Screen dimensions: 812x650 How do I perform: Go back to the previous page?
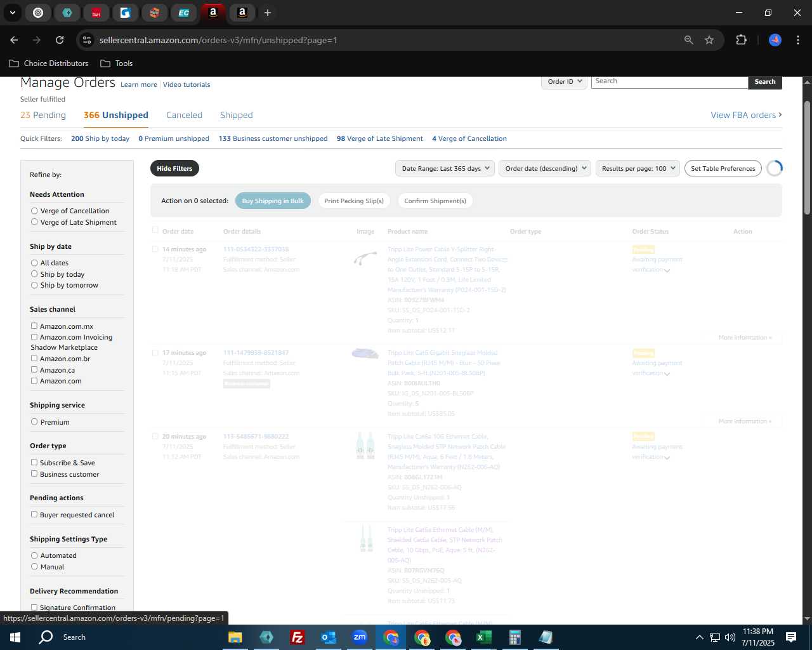pos(14,40)
